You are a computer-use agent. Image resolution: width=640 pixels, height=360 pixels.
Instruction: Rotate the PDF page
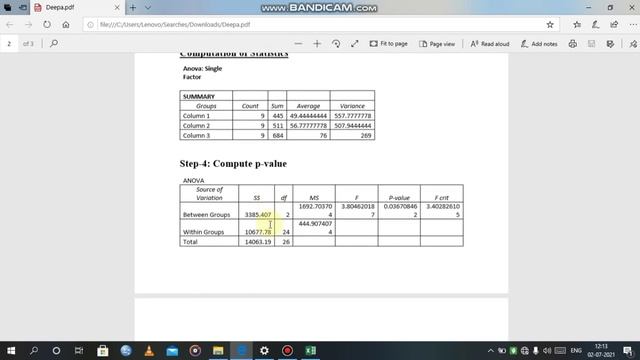(336, 44)
